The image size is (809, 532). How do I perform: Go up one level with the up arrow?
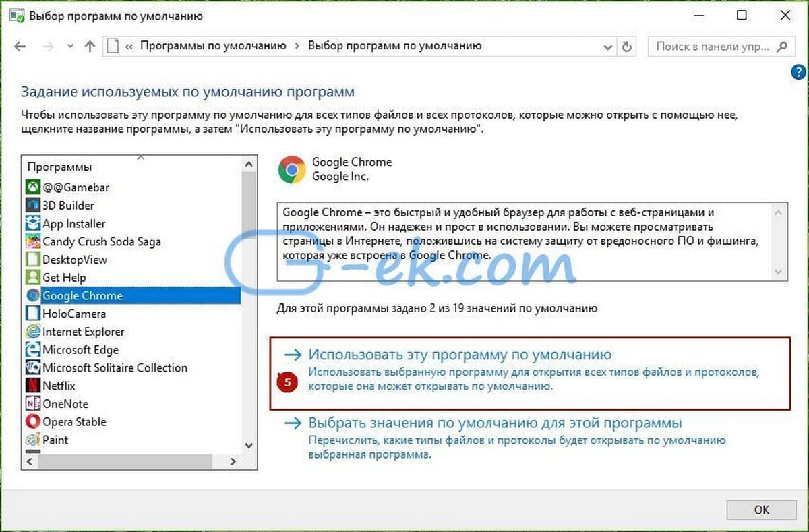click(x=90, y=47)
